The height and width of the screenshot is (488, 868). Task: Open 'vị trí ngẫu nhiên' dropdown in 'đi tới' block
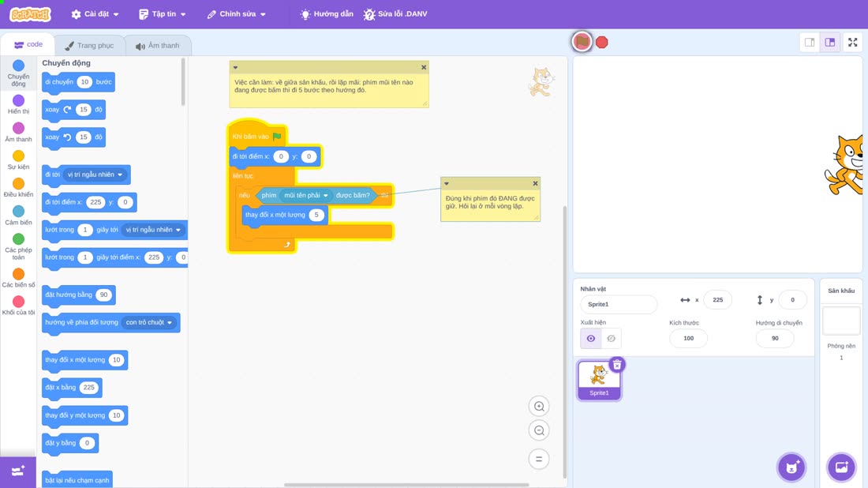[x=95, y=175]
